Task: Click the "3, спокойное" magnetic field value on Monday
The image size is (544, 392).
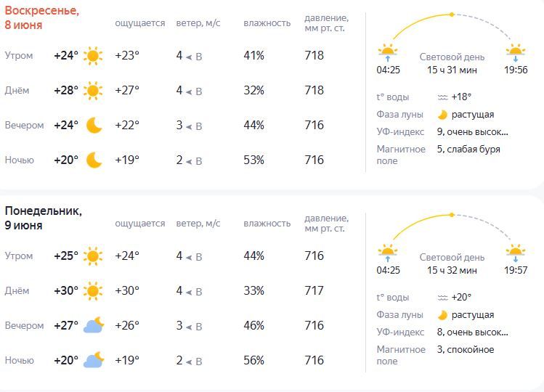Action: 466,350
